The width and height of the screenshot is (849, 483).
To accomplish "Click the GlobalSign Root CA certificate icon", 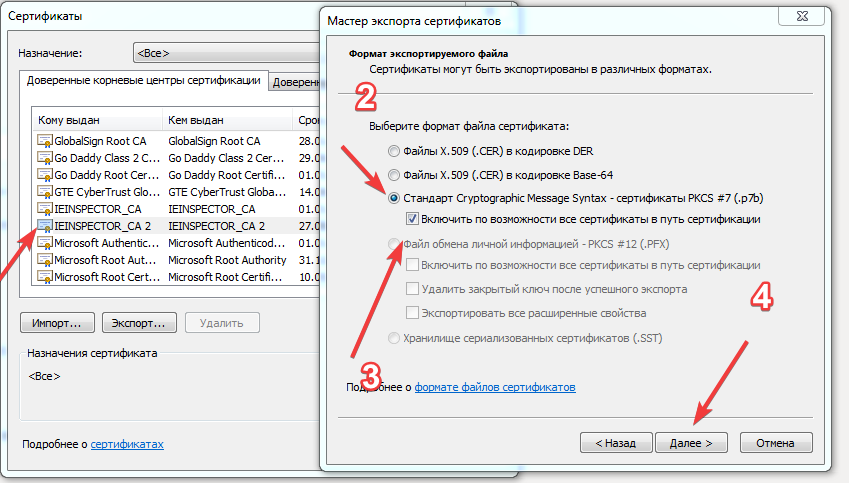I will pos(44,141).
